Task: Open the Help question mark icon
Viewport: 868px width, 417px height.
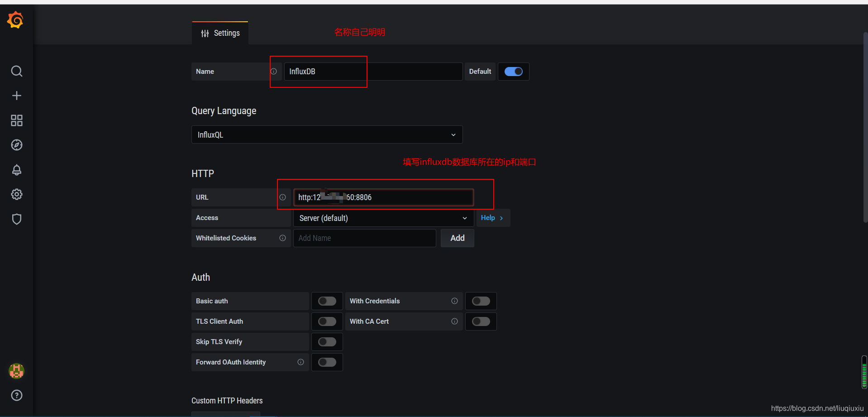Action: pyautogui.click(x=17, y=395)
